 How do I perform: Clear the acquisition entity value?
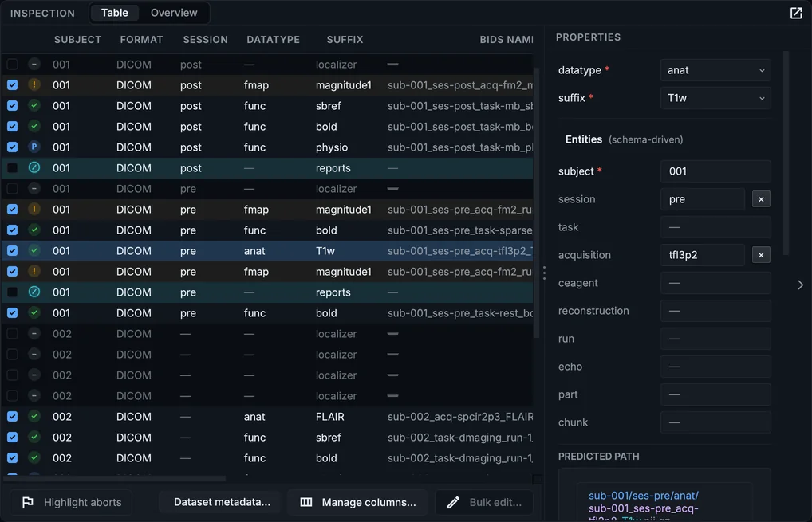761,255
